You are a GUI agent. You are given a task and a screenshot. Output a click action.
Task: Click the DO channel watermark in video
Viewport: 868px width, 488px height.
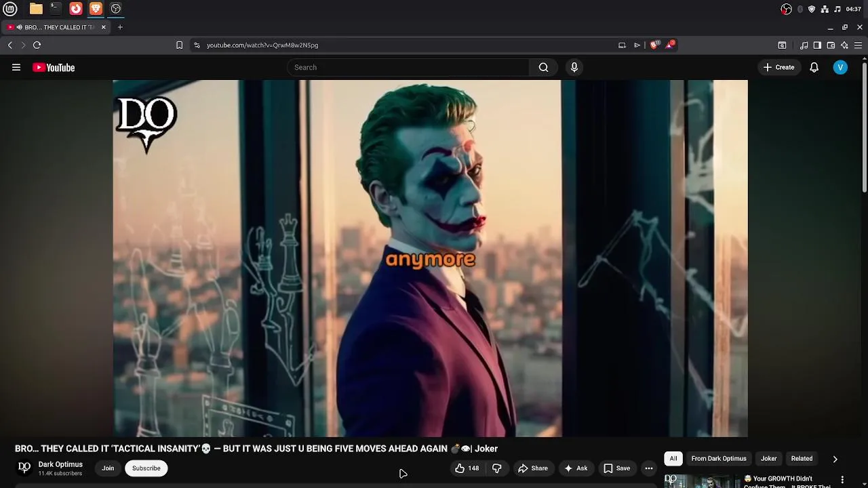(x=147, y=124)
